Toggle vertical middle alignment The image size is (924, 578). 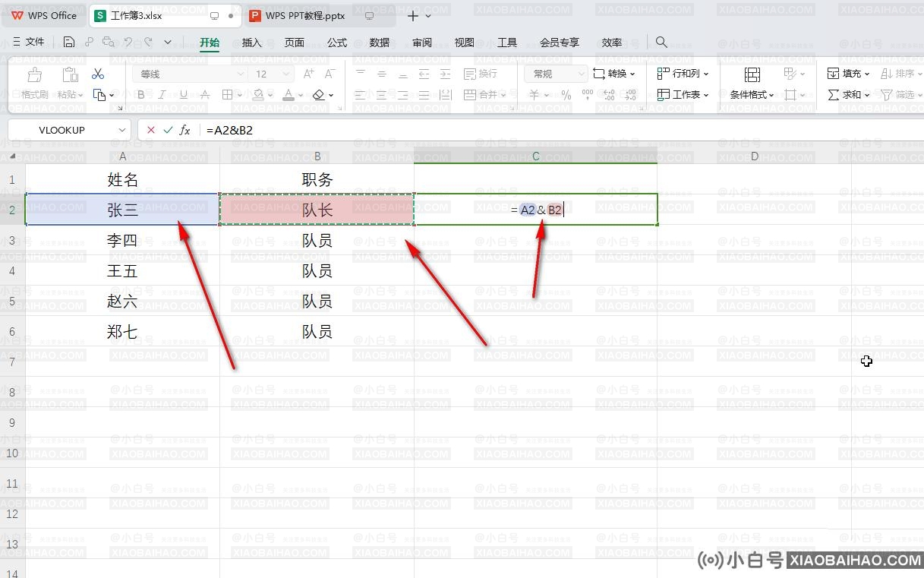[x=382, y=74]
